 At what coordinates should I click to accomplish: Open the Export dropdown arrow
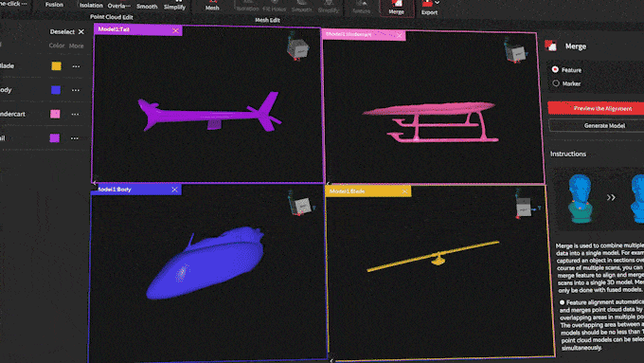pyautogui.click(x=437, y=3)
